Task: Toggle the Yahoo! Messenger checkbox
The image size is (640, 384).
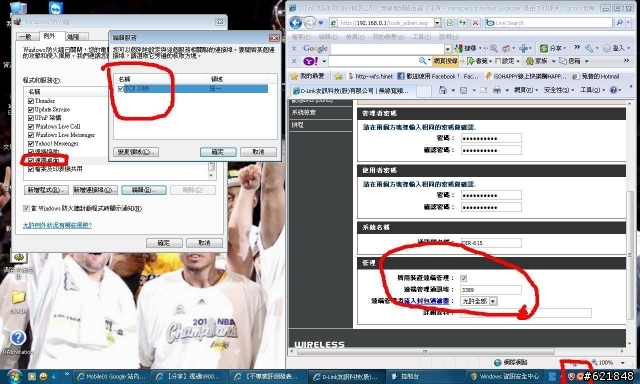Action: 31,144
